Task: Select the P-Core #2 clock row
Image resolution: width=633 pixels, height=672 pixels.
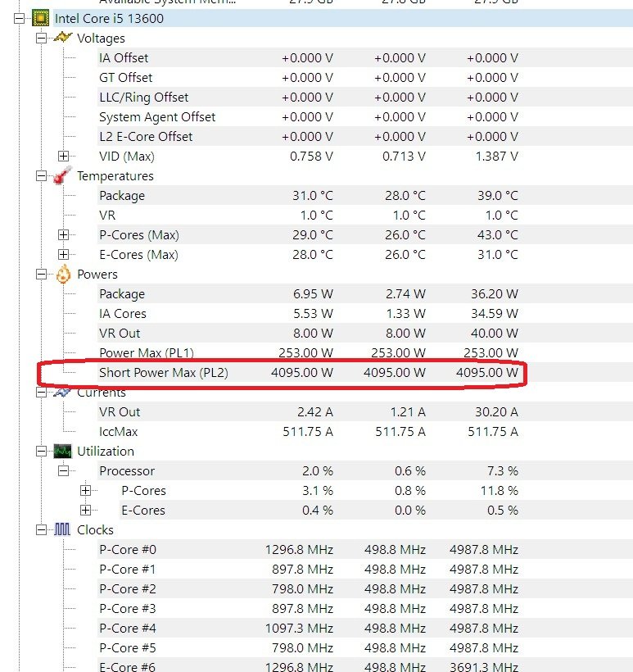Action: [365, 589]
